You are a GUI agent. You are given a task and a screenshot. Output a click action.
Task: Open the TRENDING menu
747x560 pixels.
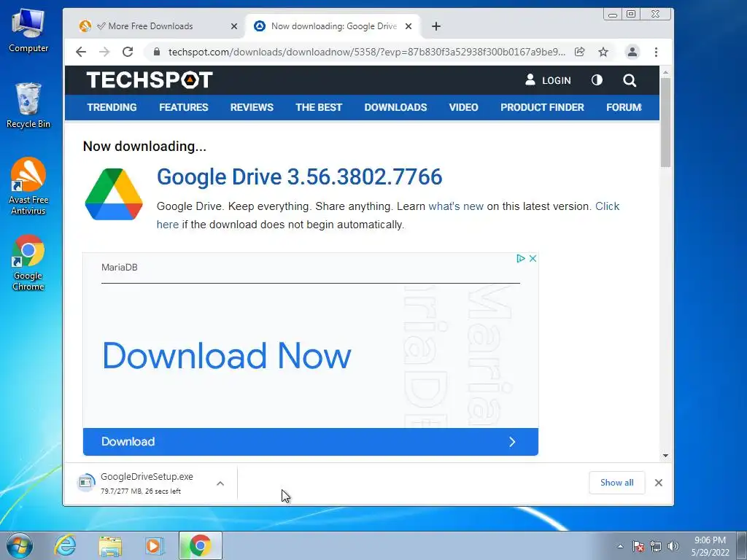[112, 107]
